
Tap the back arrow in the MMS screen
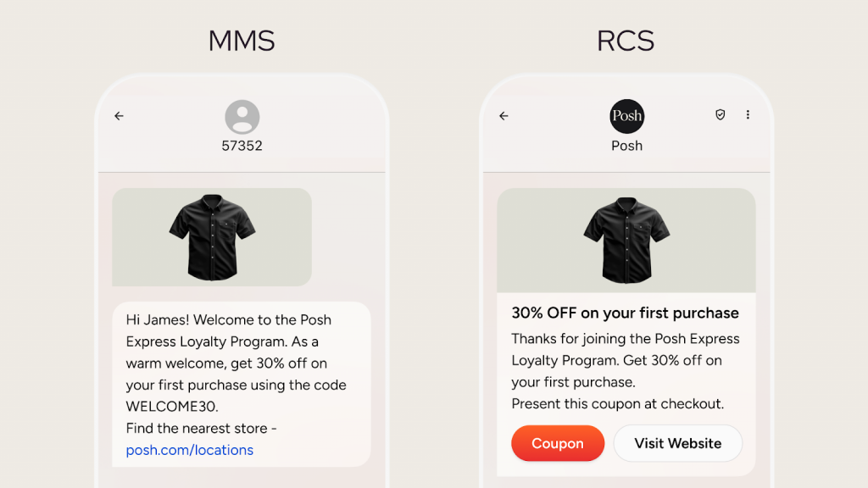[119, 116]
